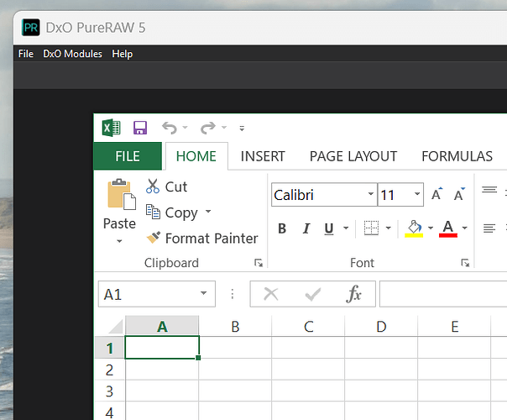Expand the Copy options arrow
This screenshot has width=507, height=420.
(x=208, y=212)
